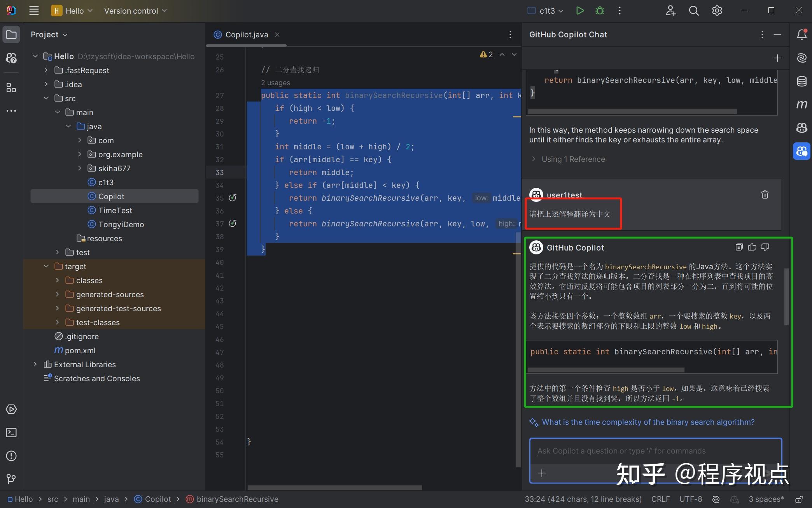Open the AI Assistant panel icon
The width and height of the screenshot is (812, 508).
coord(801,58)
